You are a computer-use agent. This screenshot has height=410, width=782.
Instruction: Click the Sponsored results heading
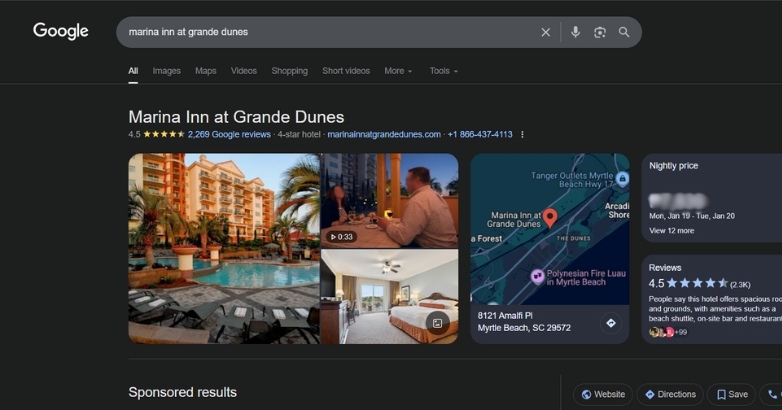[183, 393]
